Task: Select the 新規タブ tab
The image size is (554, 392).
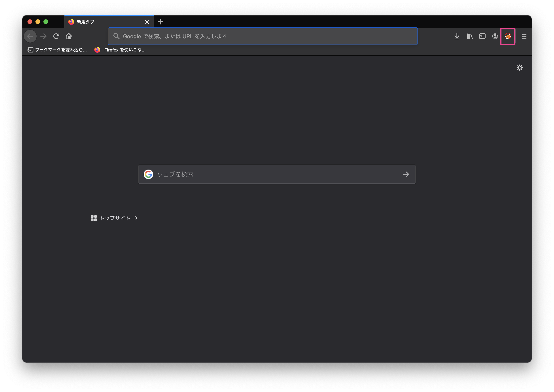Action: point(109,22)
